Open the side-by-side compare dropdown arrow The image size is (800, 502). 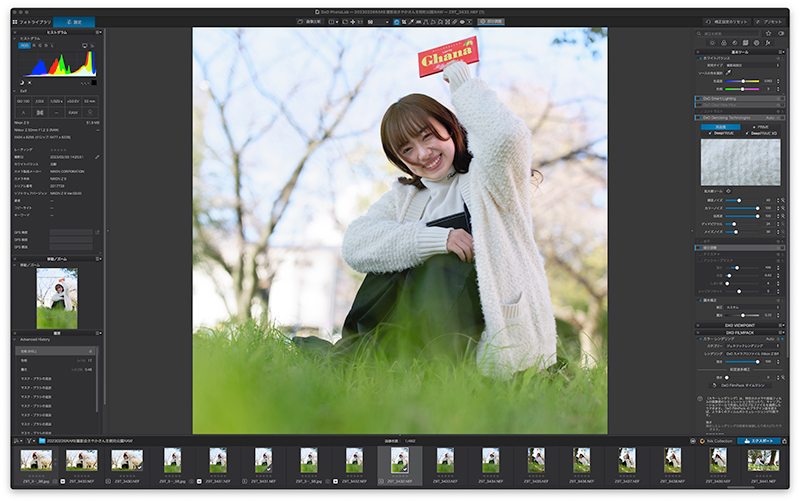337,22
